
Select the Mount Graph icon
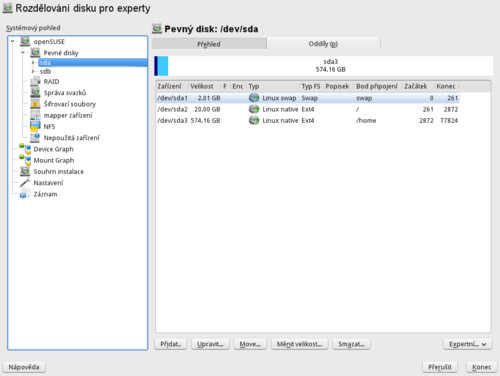25,160
